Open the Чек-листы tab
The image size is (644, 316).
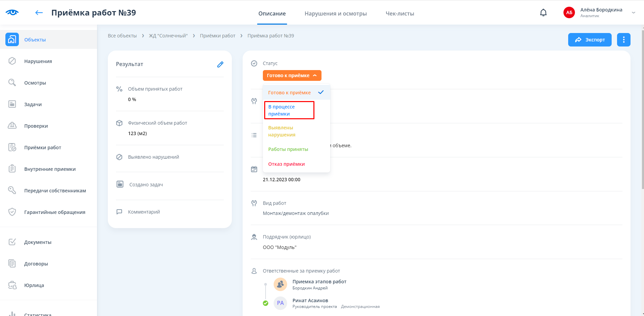coord(400,13)
